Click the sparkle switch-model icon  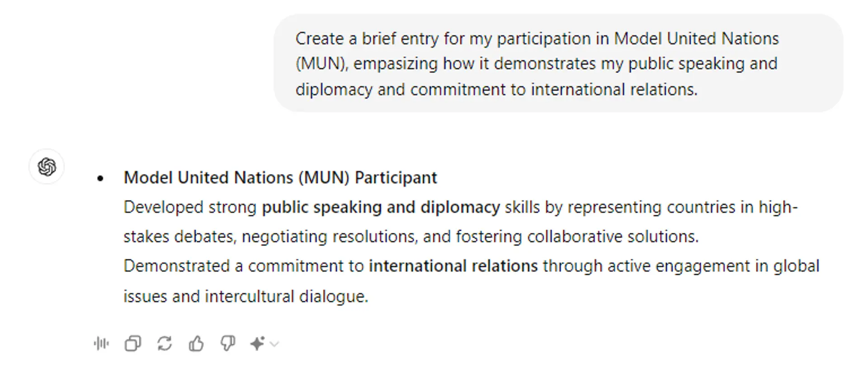click(x=257, y=344)
